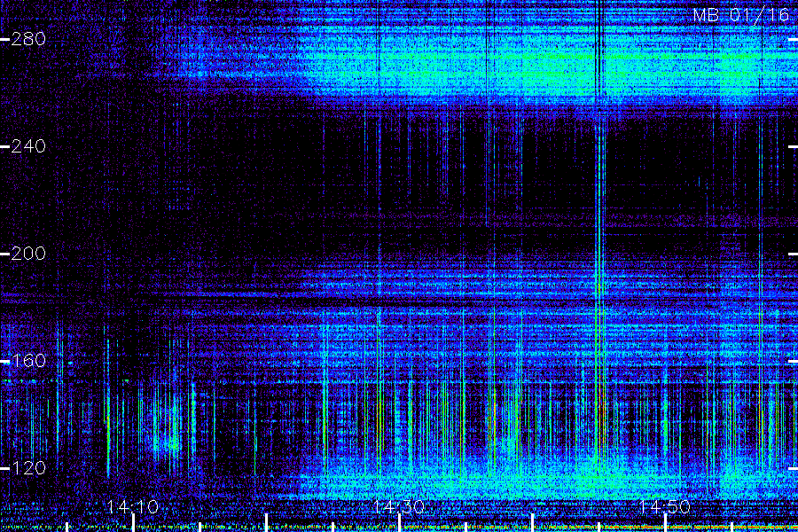Click the MB 01/16 date stamp
798x532 pixels.
[741, 15]
